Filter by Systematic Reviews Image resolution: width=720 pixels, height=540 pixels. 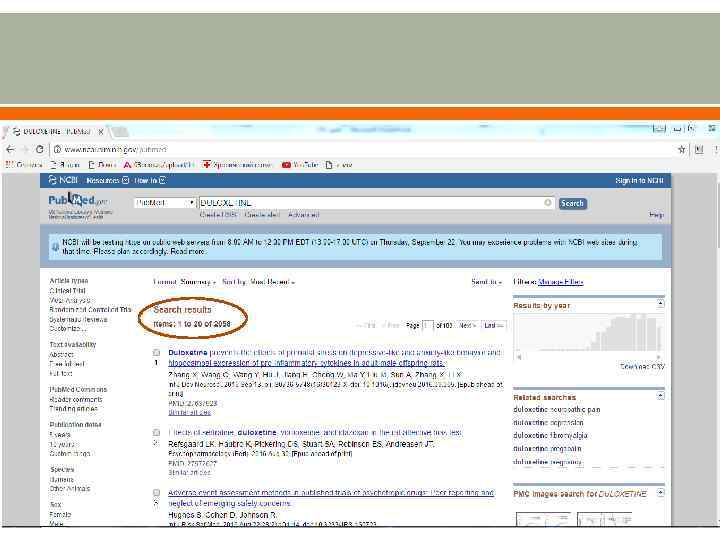78,319
